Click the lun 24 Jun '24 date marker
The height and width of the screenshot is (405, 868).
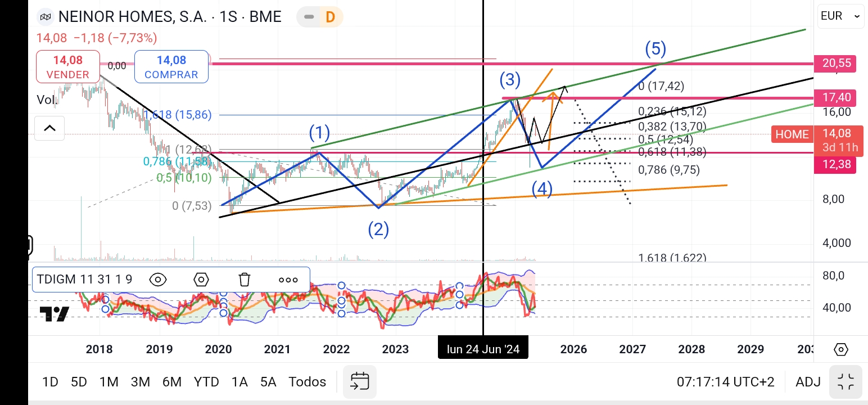(483, 349)
